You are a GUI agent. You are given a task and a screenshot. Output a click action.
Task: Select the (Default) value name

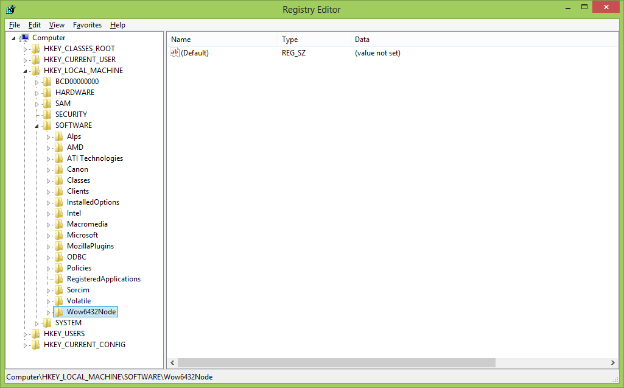[x=195, y=53]
